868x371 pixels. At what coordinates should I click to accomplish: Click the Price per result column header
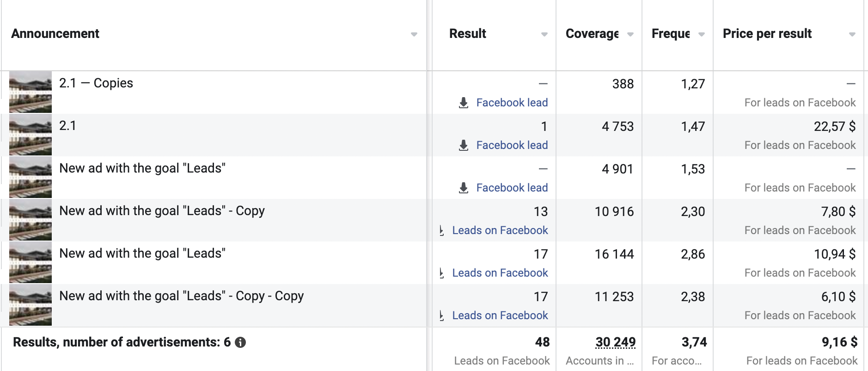767,34
